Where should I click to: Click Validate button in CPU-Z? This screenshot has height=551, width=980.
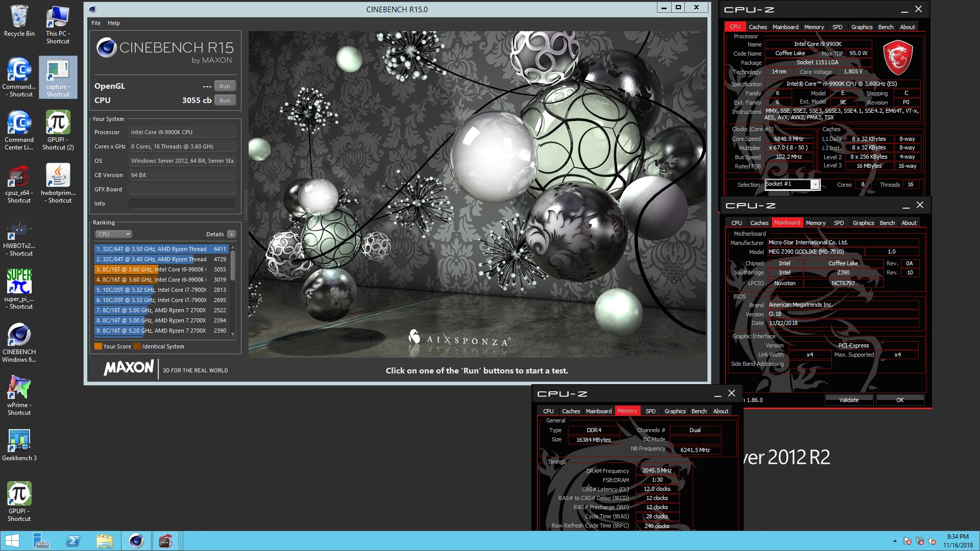click(849, 400)
